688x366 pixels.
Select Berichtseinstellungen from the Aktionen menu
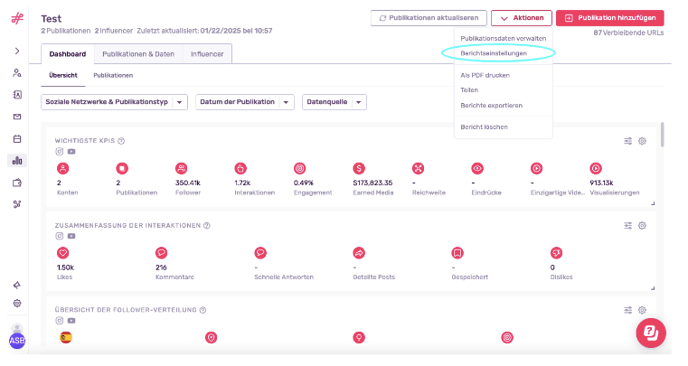[x=494, y=53]
